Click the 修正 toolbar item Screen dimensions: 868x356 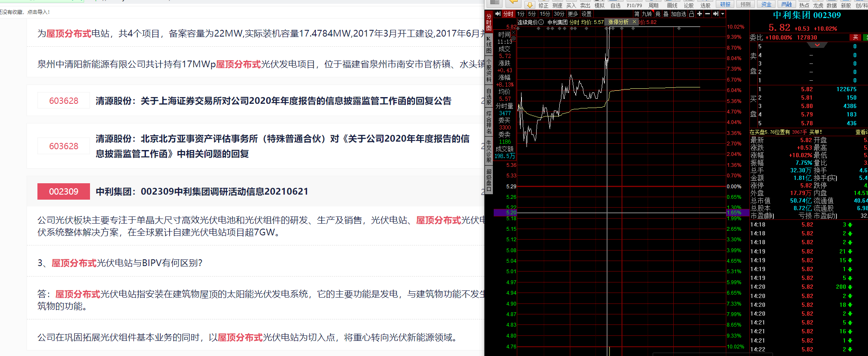pos(543,5)
